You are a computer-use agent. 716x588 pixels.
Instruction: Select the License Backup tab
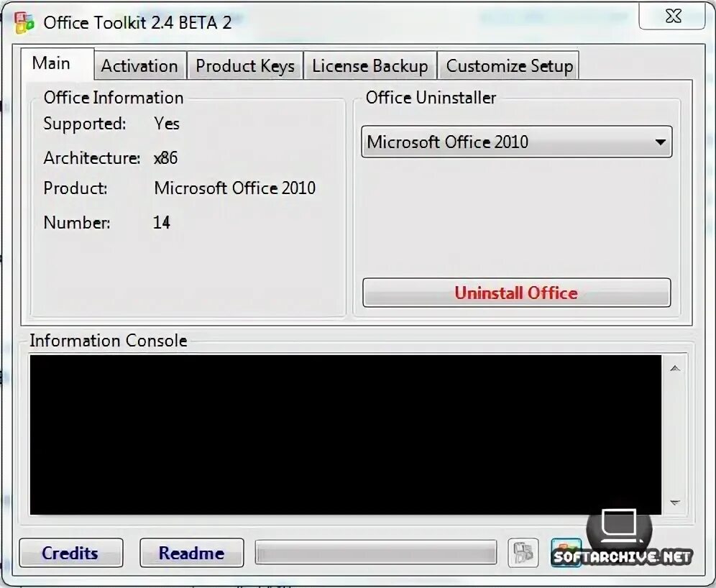coord(370,65)
